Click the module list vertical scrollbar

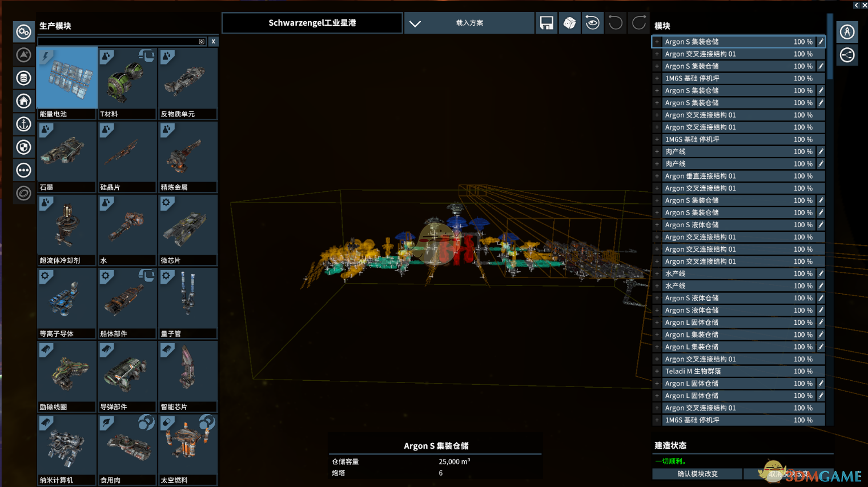pos(830,46)
